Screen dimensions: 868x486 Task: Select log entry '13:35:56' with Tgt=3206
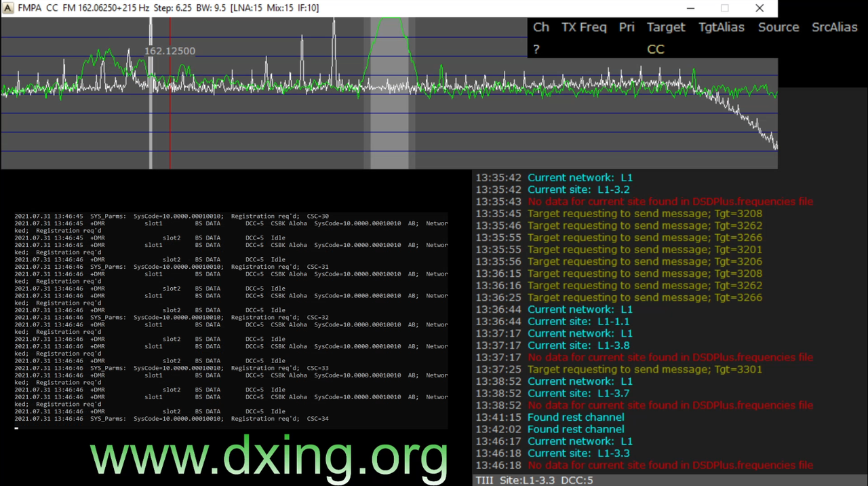pyautogui.click(x=619, y=261)
